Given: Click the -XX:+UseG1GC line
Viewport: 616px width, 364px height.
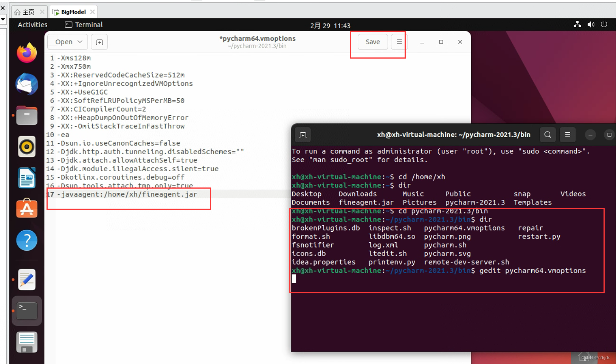Looking at the screenshot, I should [x=82, y=92].
